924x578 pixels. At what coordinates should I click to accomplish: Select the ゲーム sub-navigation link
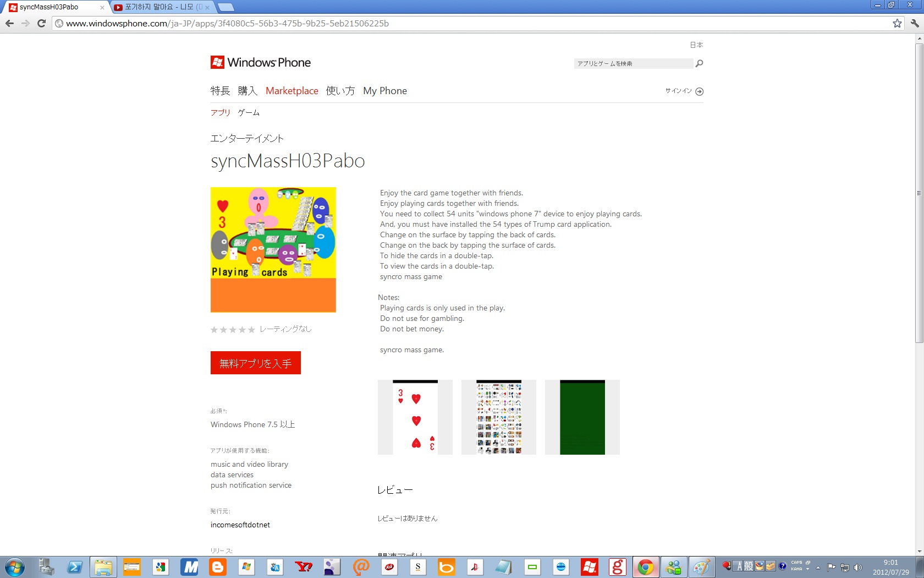pos(249,112)
